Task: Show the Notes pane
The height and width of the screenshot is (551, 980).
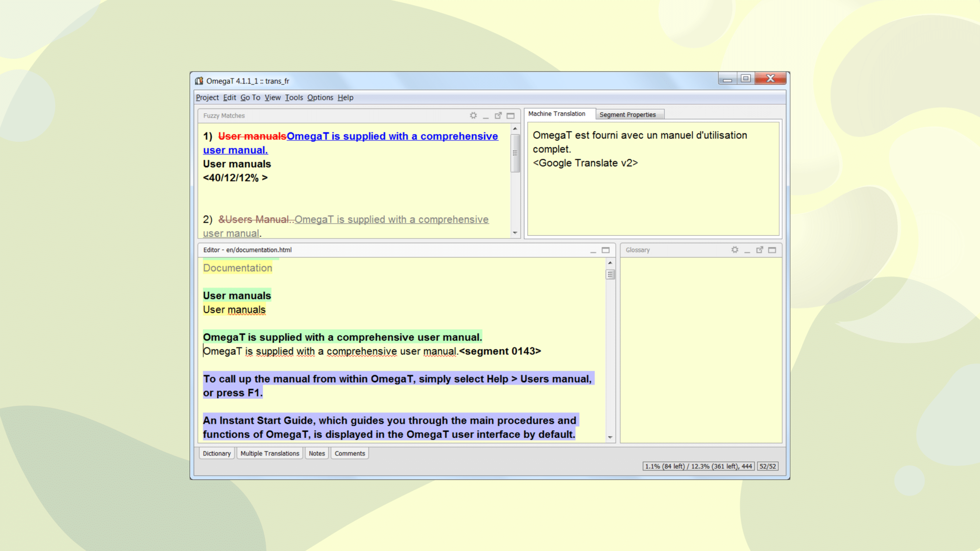Action: pyautogui.click(x=317, y=453)
